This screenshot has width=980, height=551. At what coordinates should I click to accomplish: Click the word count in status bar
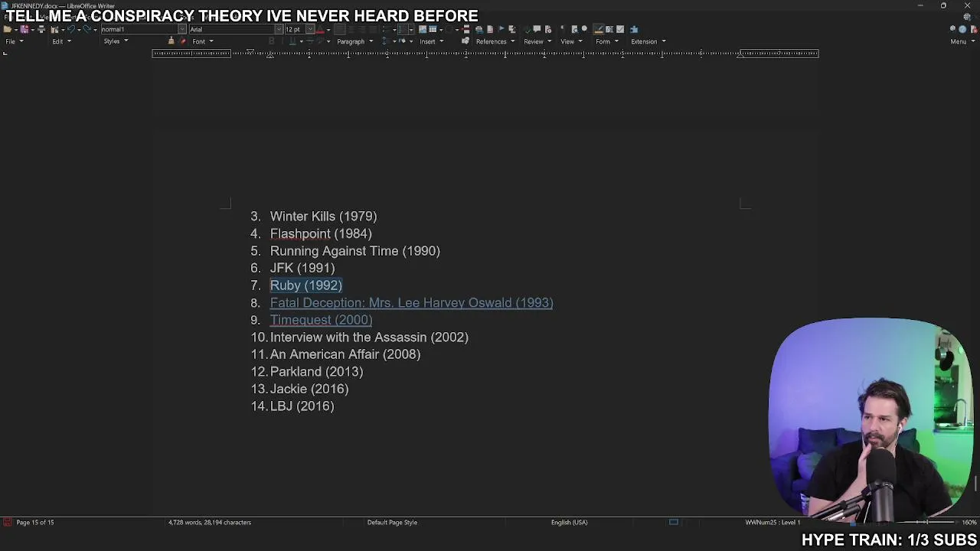tap(209, 522)
